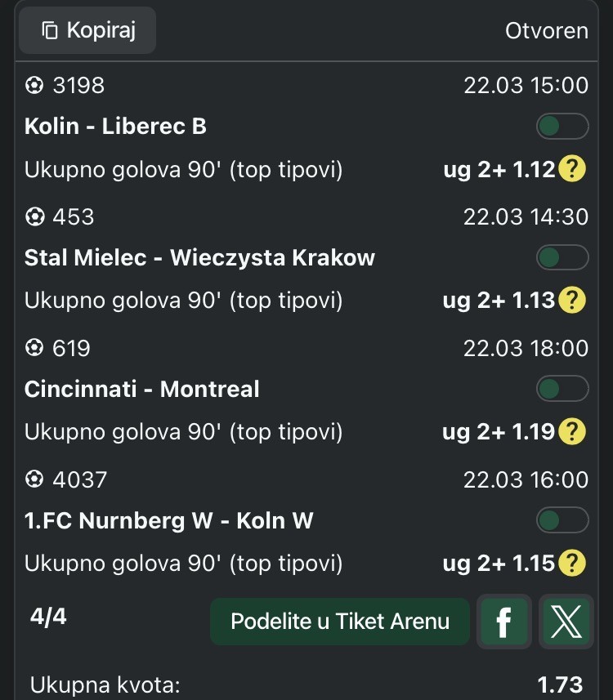Toggle the 1.FC Nurnberg W - Koln W switch

[562, 520]
